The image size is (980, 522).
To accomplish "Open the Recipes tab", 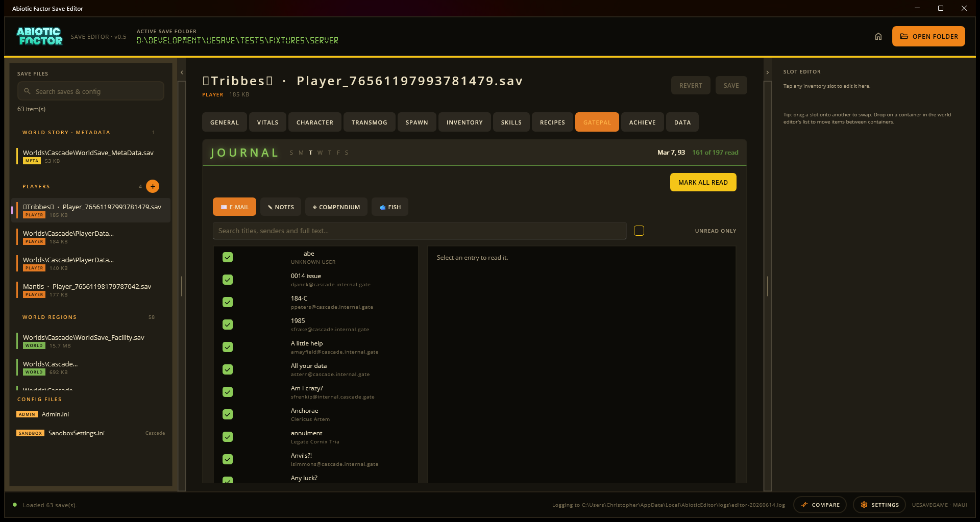I will pyautogui.click(x=552, y=122).
